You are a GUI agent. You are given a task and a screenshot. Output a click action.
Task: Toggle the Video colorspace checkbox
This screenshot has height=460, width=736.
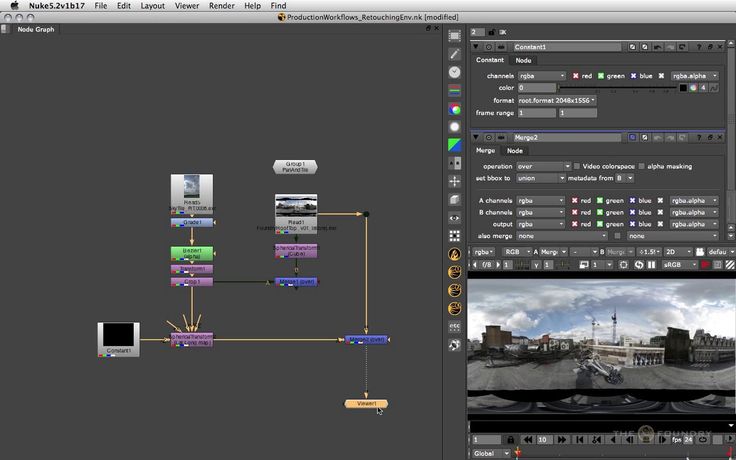coord(577,166)
